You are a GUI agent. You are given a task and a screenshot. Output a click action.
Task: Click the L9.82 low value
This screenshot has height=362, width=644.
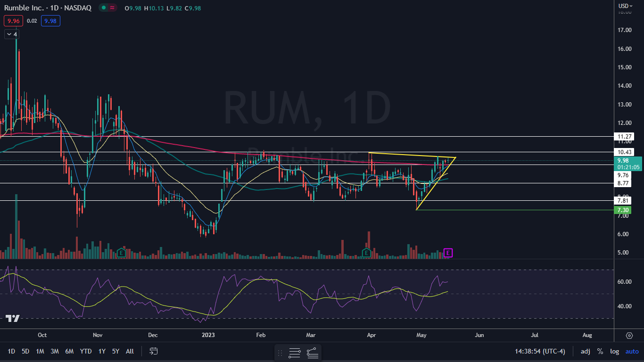click(175, 8)
